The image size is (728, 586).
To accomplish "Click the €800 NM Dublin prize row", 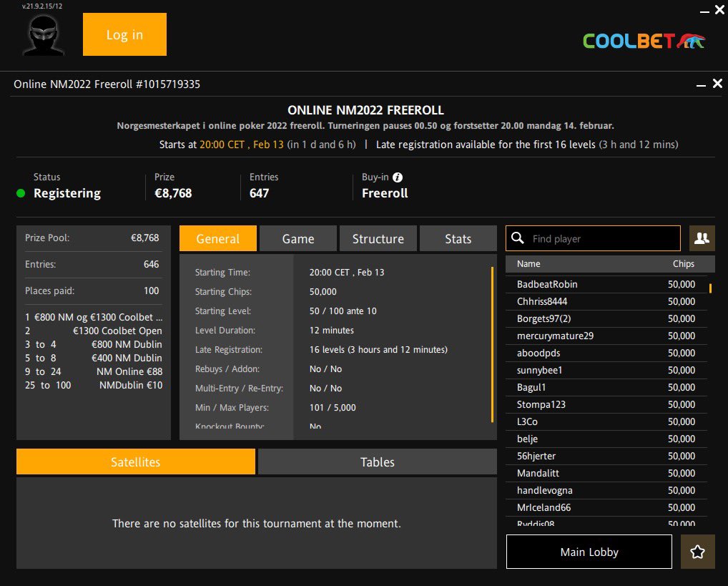I will (94, 344).
